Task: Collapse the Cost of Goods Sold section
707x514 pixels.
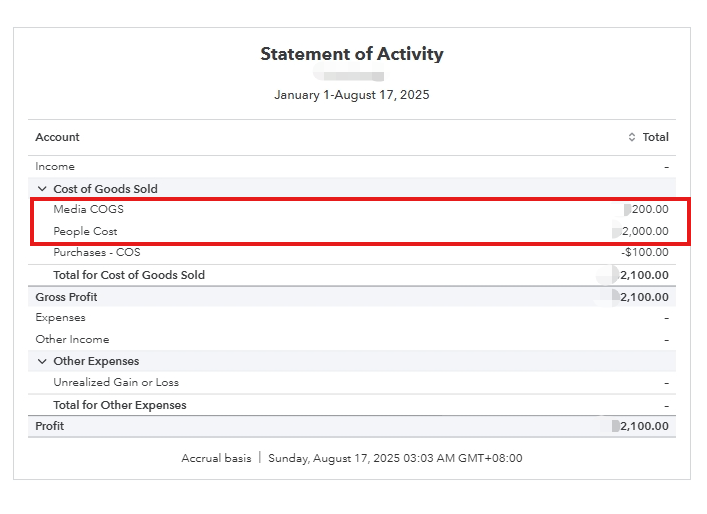Action: (42, 189)
